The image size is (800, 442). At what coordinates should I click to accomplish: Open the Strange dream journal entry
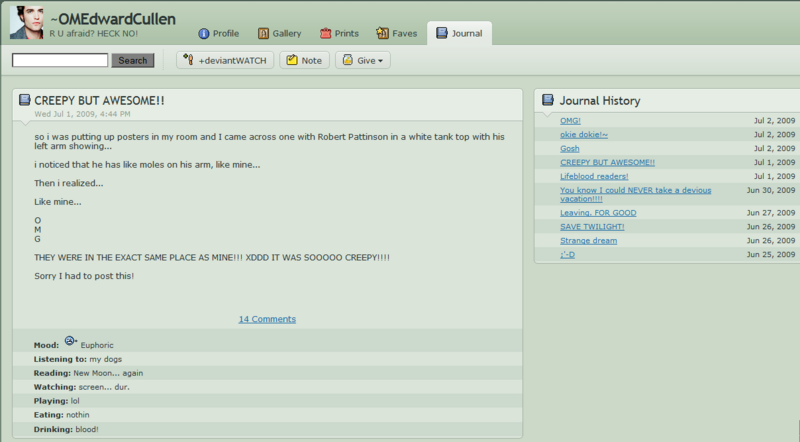point(588,240)
